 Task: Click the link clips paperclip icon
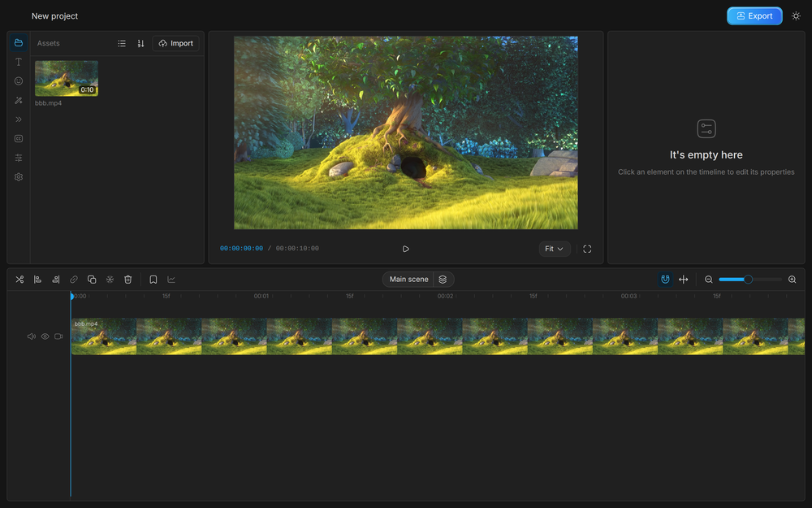[74, 280]
